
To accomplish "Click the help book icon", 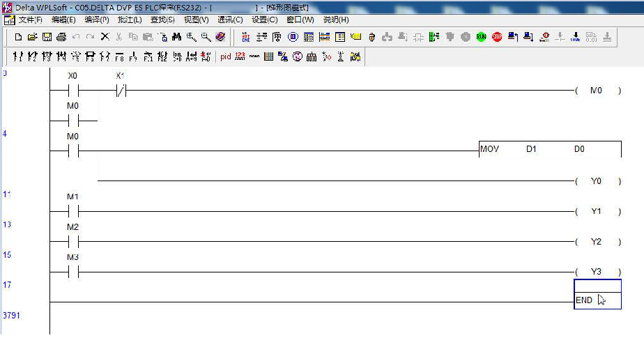I will tap(220, 37).
